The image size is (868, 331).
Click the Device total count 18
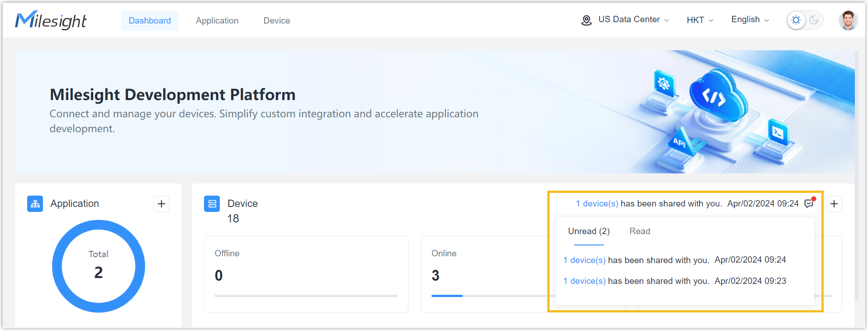click(x=233, y=219)
